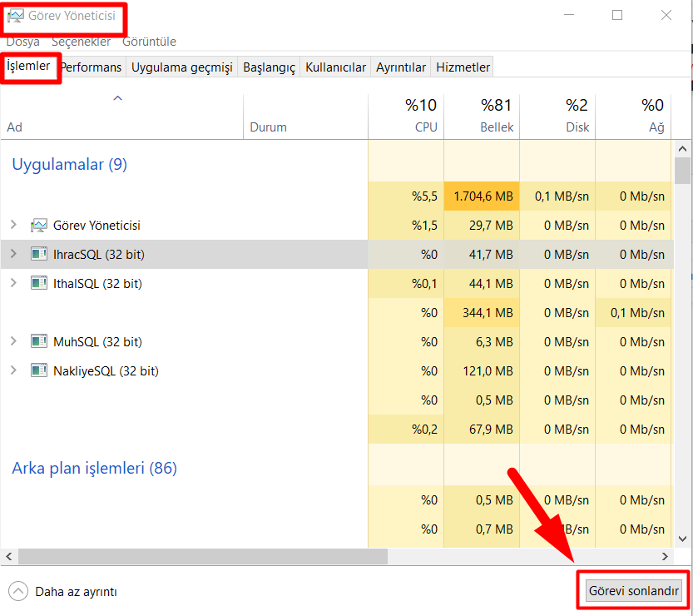Click the NakliyeSQL application icon

(x=38, y=370)
